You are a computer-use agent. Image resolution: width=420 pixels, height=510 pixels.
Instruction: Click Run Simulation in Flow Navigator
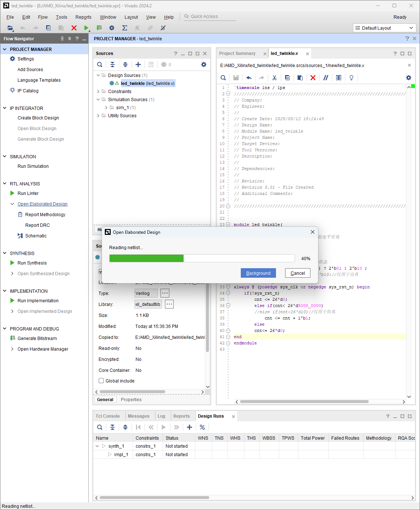tap(33, 166)
